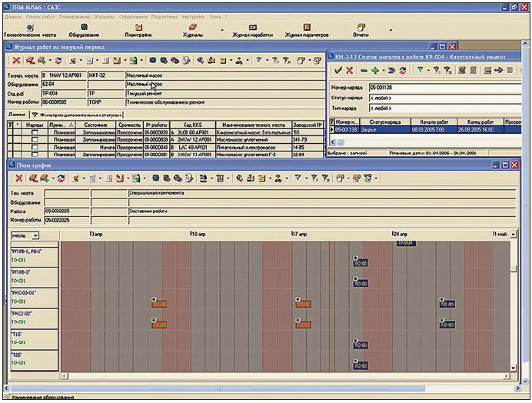Sort by the Срочность column header
532x403 pixels.
128,124
